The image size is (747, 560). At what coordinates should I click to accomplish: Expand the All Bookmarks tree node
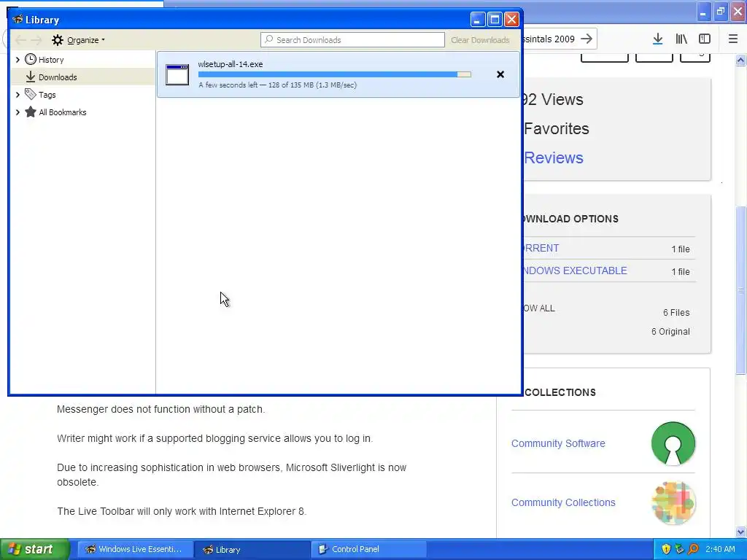(x=18, y=112)
